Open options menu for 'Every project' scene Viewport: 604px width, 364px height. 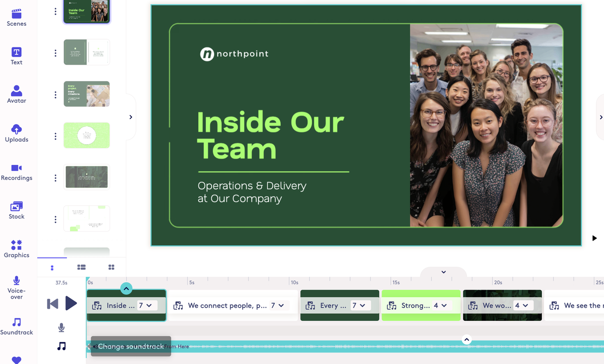(x=55, y=95)
